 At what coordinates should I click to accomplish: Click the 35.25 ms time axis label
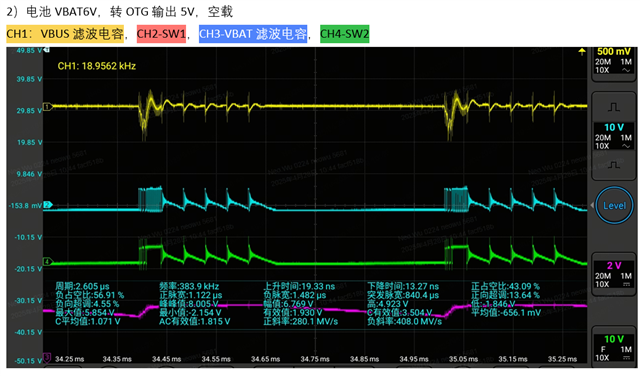coord(562,359)
